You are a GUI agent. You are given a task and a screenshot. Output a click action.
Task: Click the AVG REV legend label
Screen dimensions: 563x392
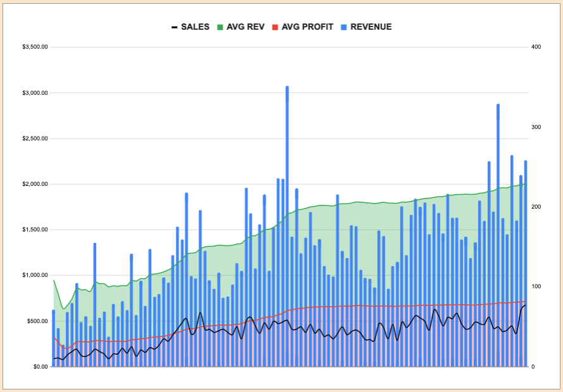click(245, 27)
